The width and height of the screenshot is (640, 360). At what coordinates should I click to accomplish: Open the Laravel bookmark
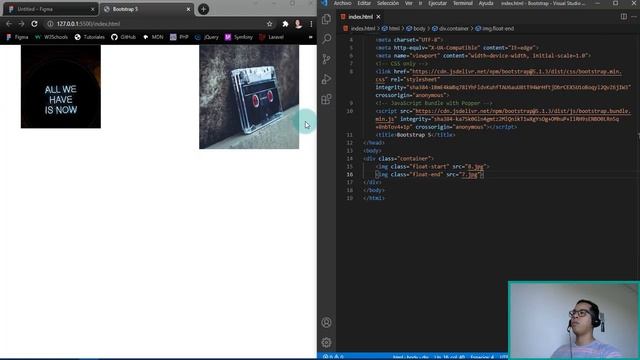[x=271, y=37]
